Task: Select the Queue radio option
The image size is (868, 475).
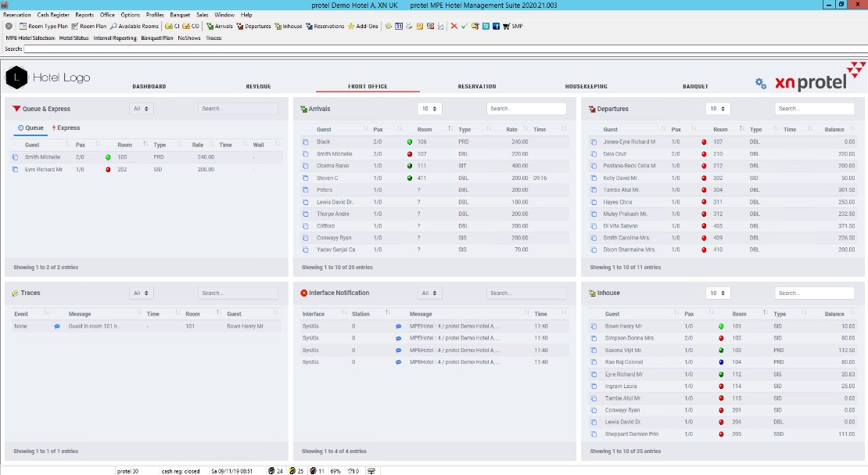Action: pyautogui.click(x=30, y=128)
